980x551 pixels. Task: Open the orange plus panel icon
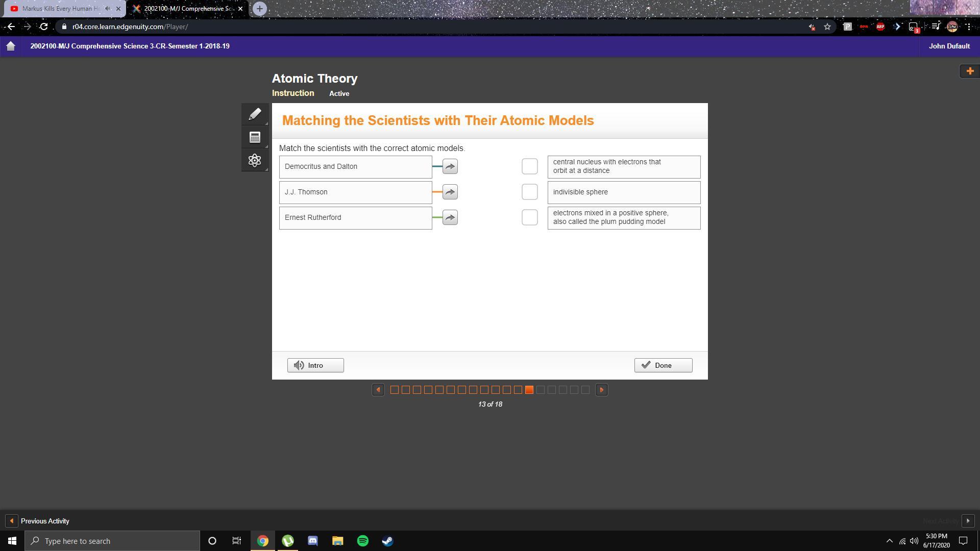click(970, 71)
